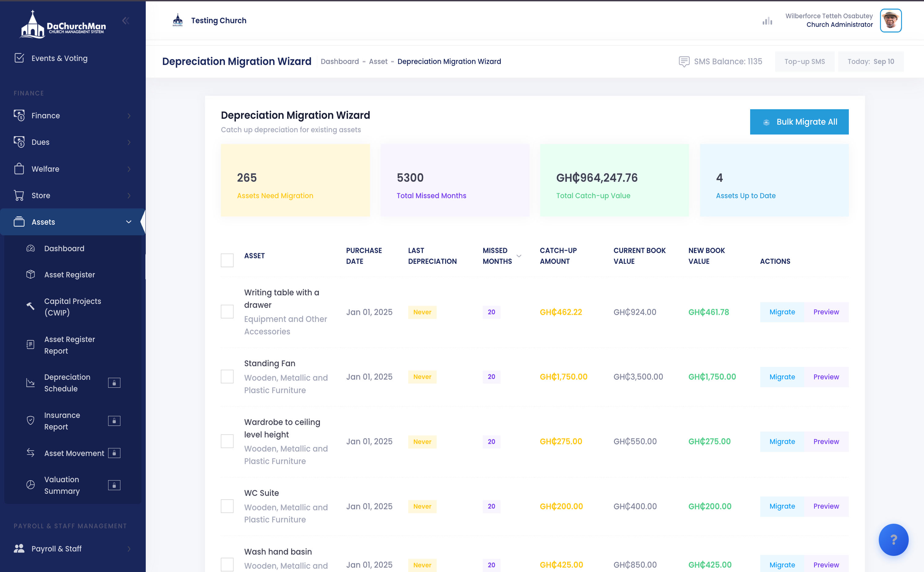924x572 pixels.
Task: Open the bar chart statistics icon
Action: point(767,21)
